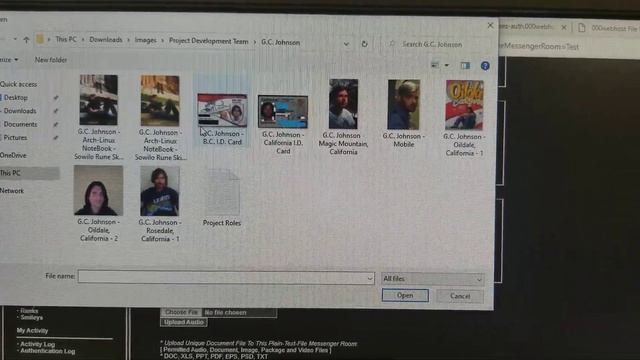Close the 000webhost browser tab
Viewport: 640px width, 360px height.
pyautogui.click(x=564, y=27)
